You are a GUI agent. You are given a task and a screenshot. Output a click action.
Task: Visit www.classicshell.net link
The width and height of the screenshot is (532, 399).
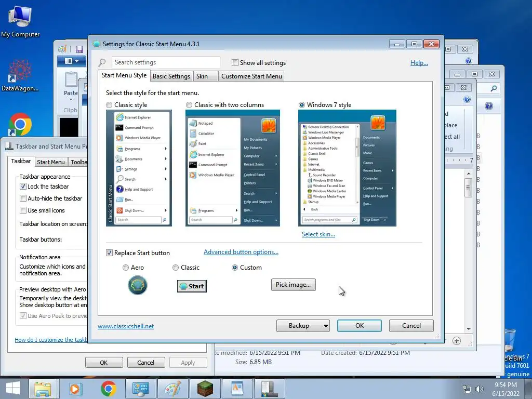pyautogui.click(x=126, y=326)
